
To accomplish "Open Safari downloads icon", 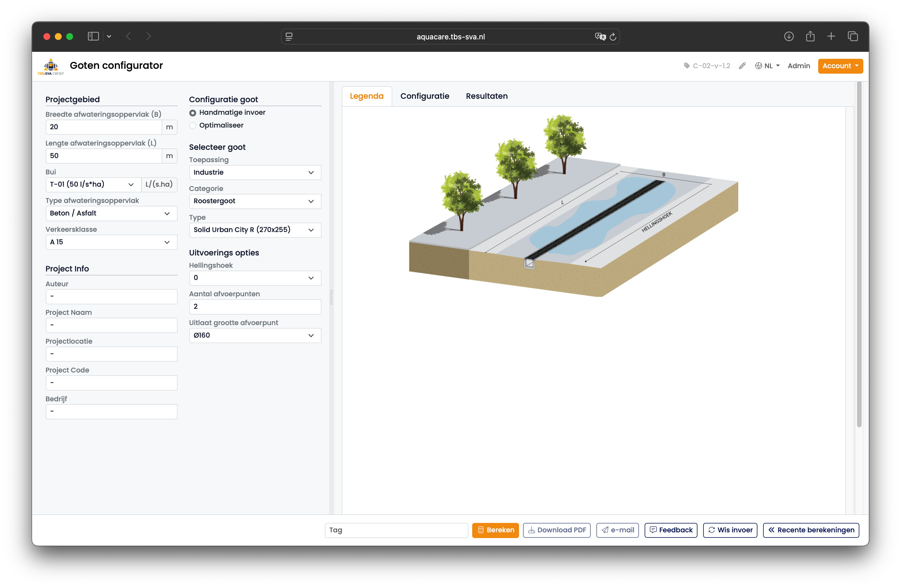I will click(x=789, y=36).
